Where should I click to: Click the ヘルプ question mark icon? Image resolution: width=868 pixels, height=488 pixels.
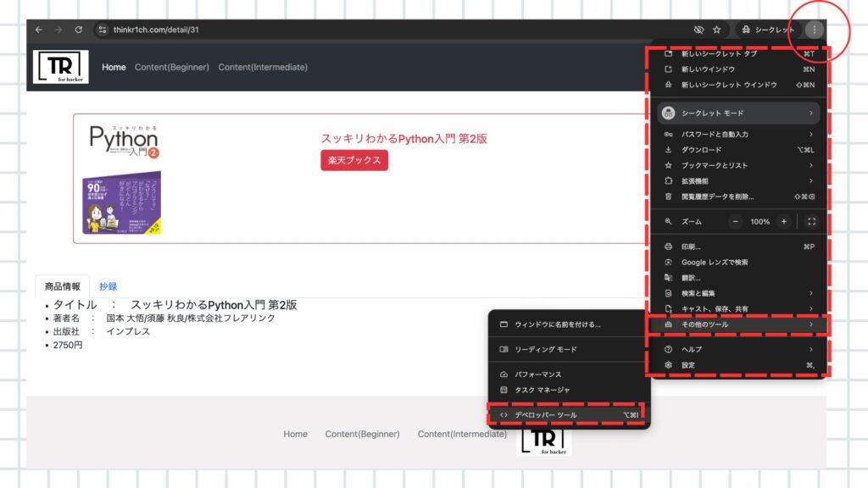point(668,349)
